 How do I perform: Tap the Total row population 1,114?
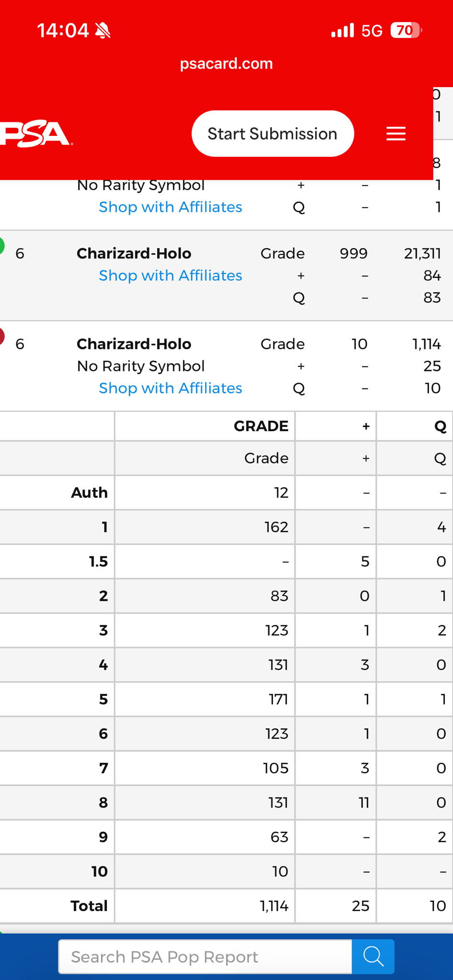[x=274, y=906]
